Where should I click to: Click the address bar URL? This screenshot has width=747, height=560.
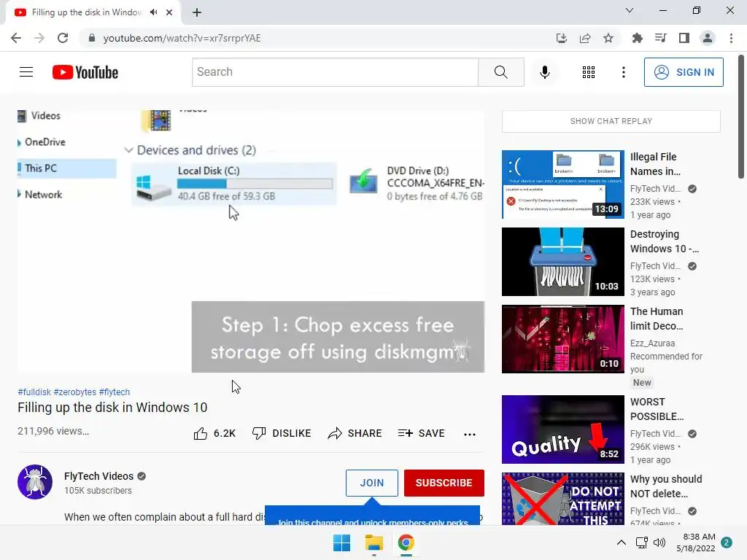point(182,38)
